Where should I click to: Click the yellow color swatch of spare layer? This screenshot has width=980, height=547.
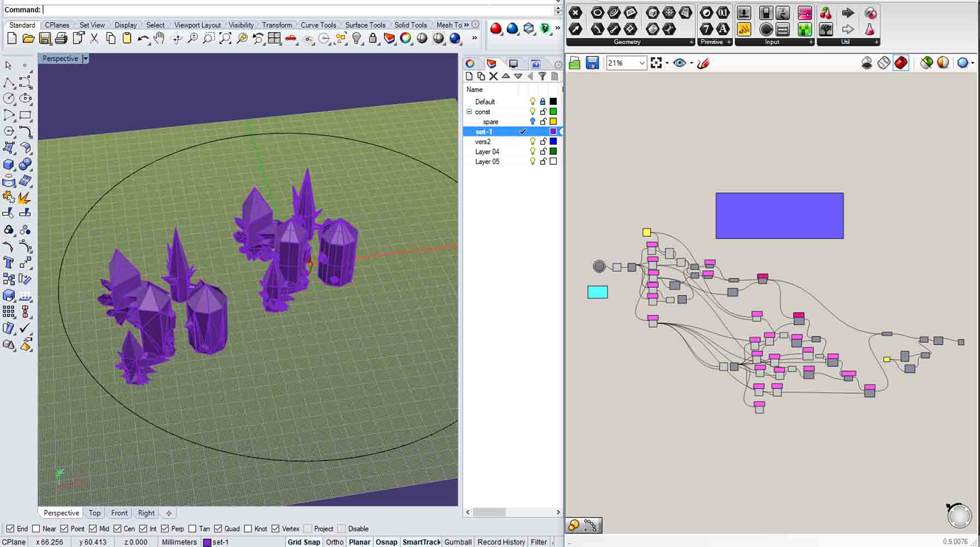[553, 121]
